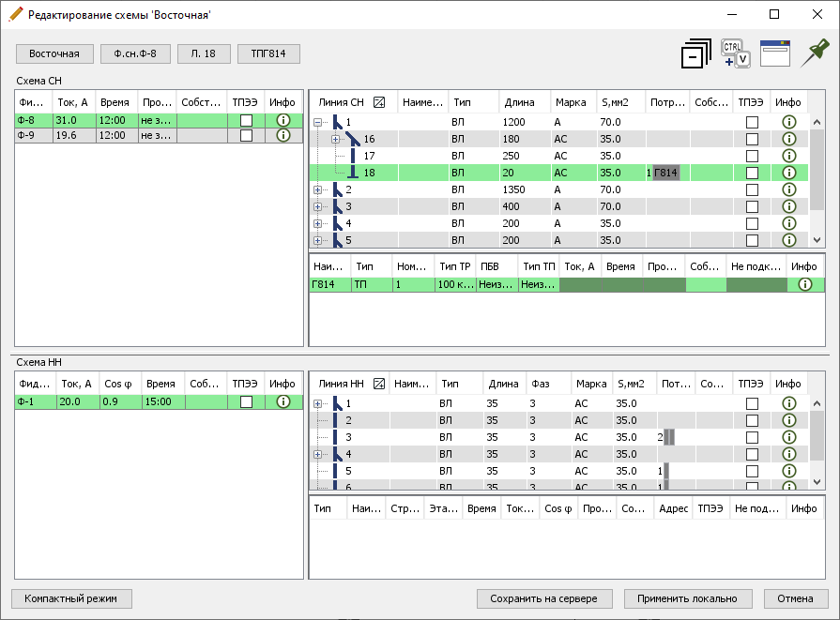Expand НН line 4 tree node
Screen dimensions: 840x620
pyautogui.click(x=317, y=455)
